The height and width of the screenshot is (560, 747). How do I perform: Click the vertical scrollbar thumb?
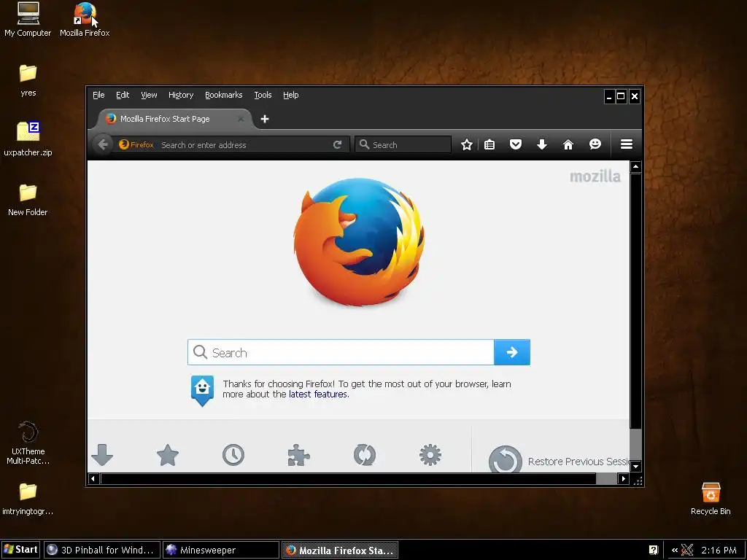point(635,300)
